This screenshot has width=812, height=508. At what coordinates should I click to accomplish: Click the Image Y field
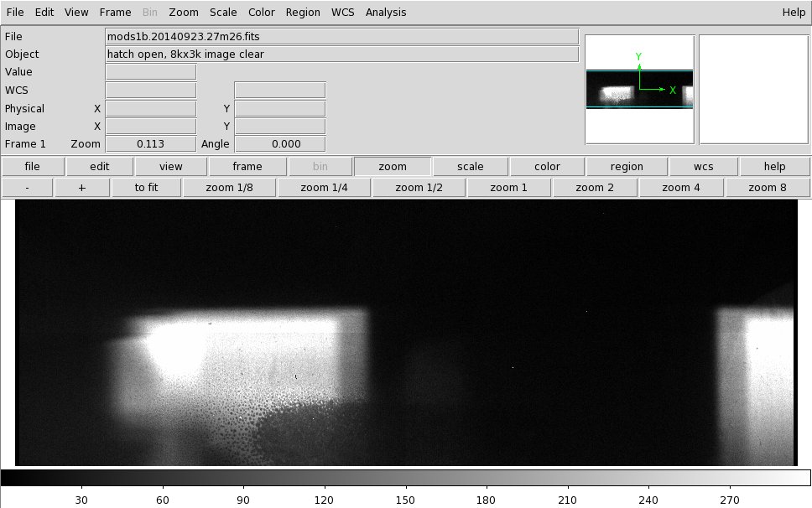[x=280, y=127]
